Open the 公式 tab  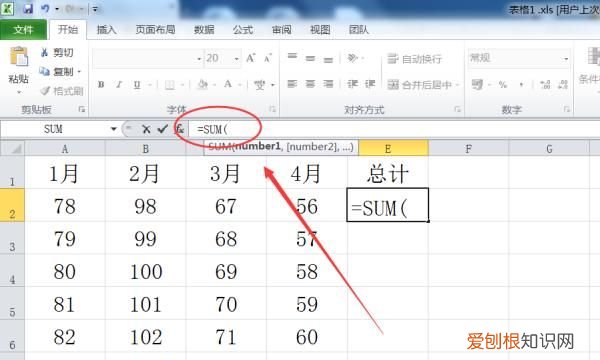click(243, 29)
